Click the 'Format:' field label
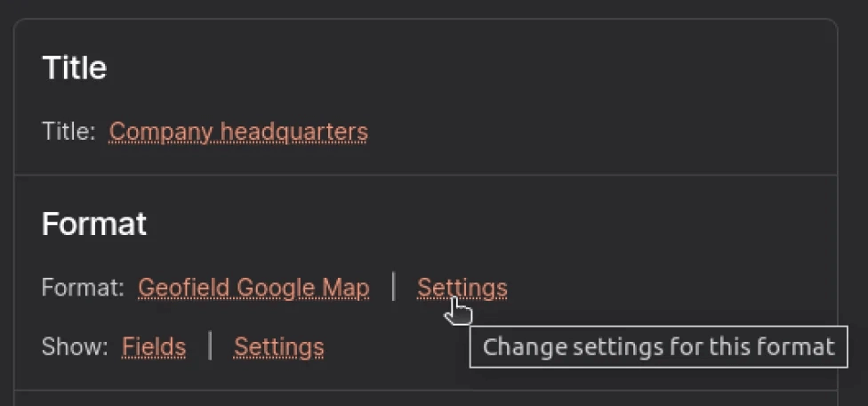The height and width of the screenshot is (406, 868). point(83,288)
